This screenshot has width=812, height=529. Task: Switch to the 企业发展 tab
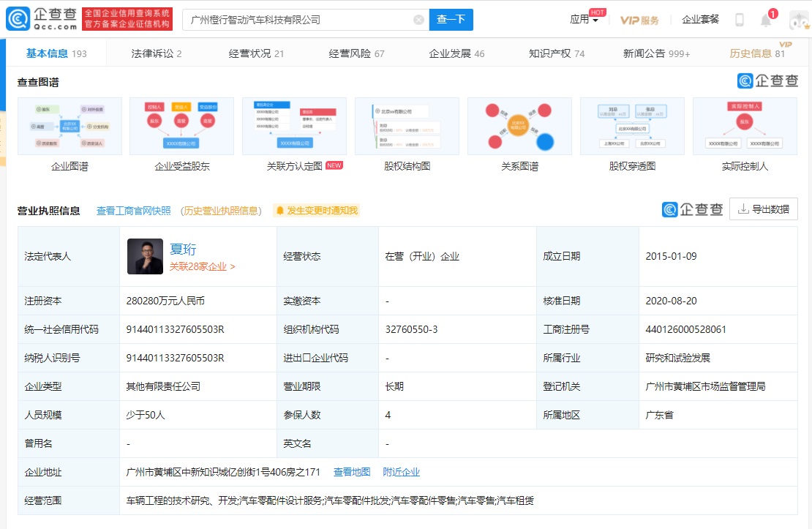point(456,53)
